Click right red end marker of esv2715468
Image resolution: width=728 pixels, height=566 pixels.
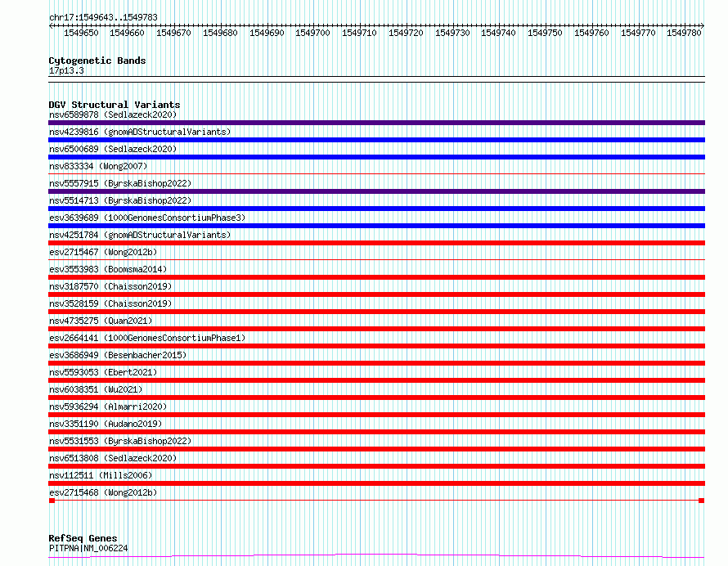[x=702, y=501]
